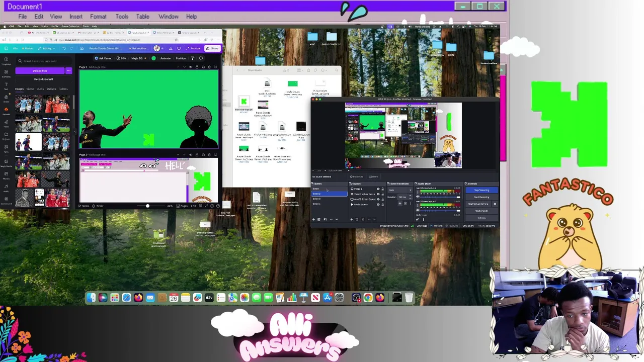Viewport: 644px width, 362px height.
Task: Switch to the Videos tab in uploads
Action: 30,89
